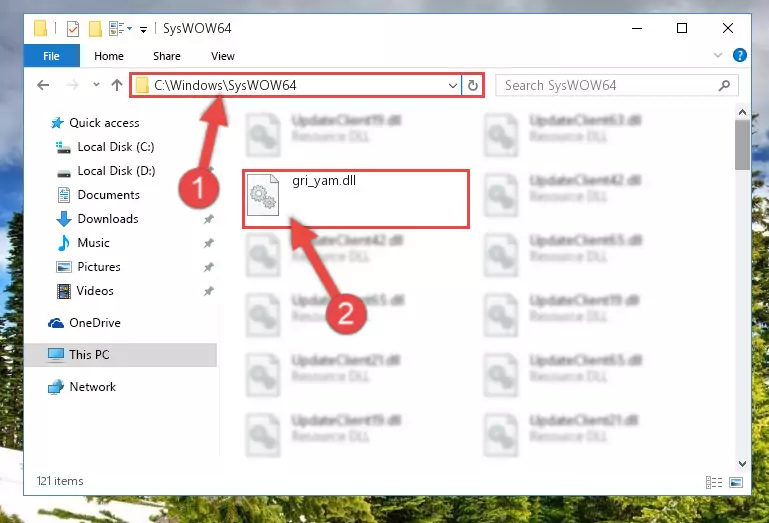Viewport: 769px width, 523px height.
Task: Switch to the View ribbon tab
Action: tap(223, 56)
